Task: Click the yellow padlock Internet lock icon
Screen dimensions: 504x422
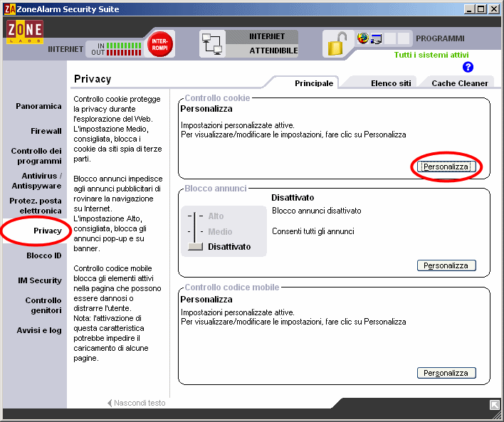Action: [x=336, y=44]
